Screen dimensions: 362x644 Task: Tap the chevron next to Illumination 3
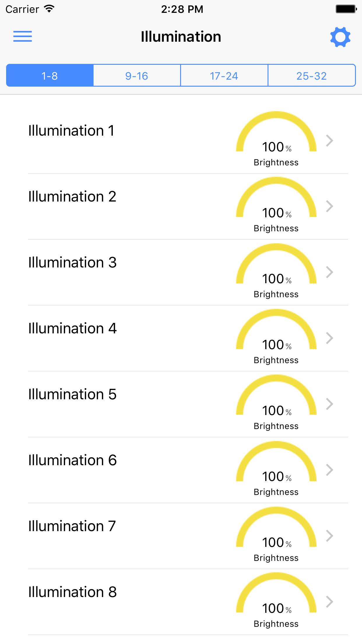[330, 272]
